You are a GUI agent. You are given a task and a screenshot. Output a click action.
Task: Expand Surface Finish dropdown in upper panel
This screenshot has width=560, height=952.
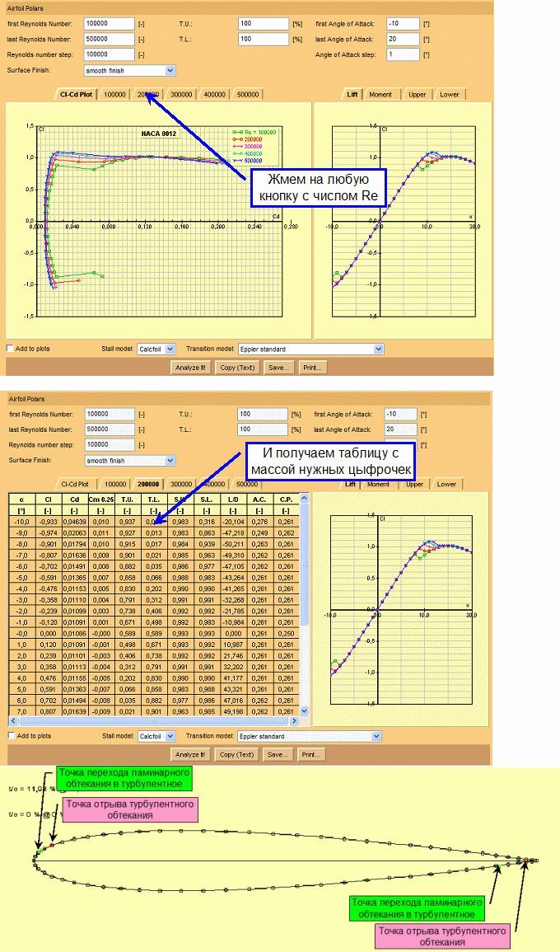[130, 71]
